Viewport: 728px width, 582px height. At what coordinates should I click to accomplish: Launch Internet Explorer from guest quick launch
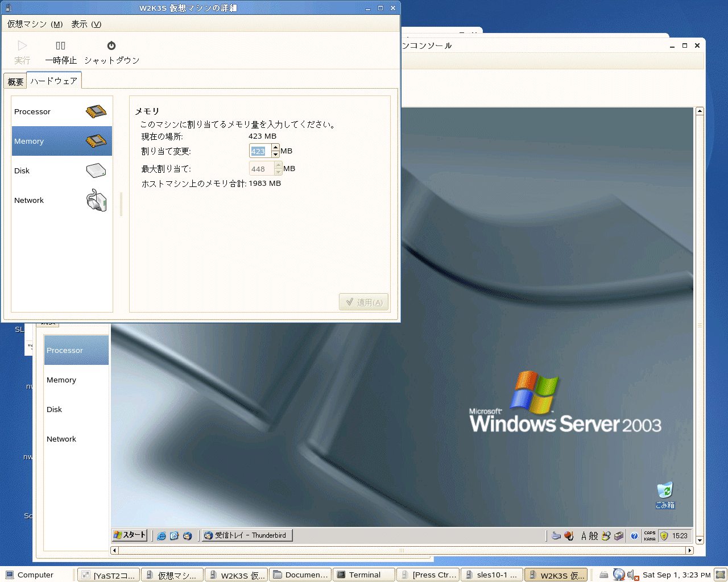point(162,535)
